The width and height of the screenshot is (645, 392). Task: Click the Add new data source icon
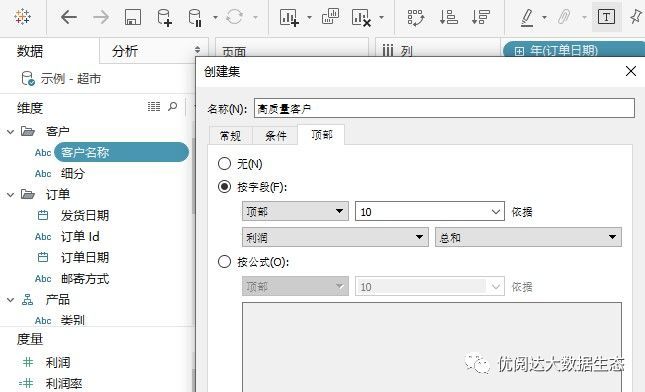click(x=165, y=18)
